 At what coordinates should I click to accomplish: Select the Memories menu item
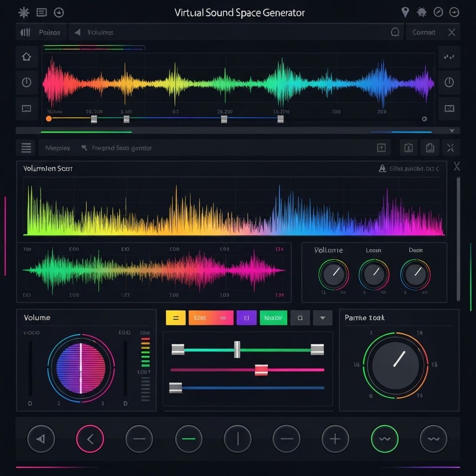pyautogui.click(x=57, y=147)
